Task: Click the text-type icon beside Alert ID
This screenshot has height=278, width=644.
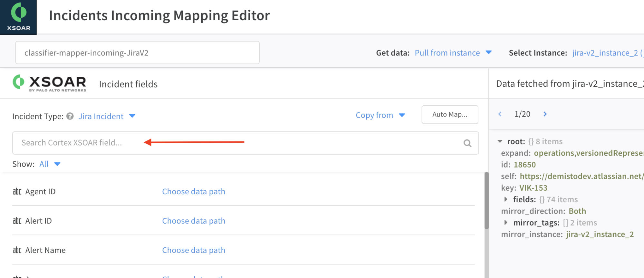Action: click(x=17, y=221)
